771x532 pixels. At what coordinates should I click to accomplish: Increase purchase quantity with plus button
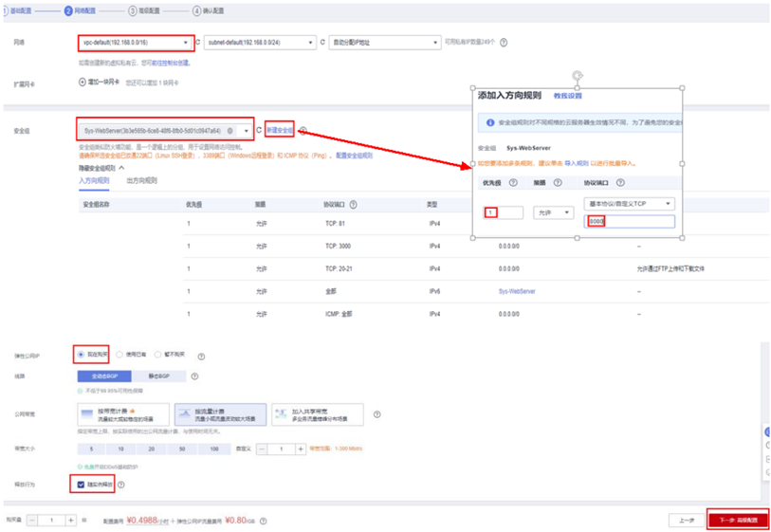point(71,521)
